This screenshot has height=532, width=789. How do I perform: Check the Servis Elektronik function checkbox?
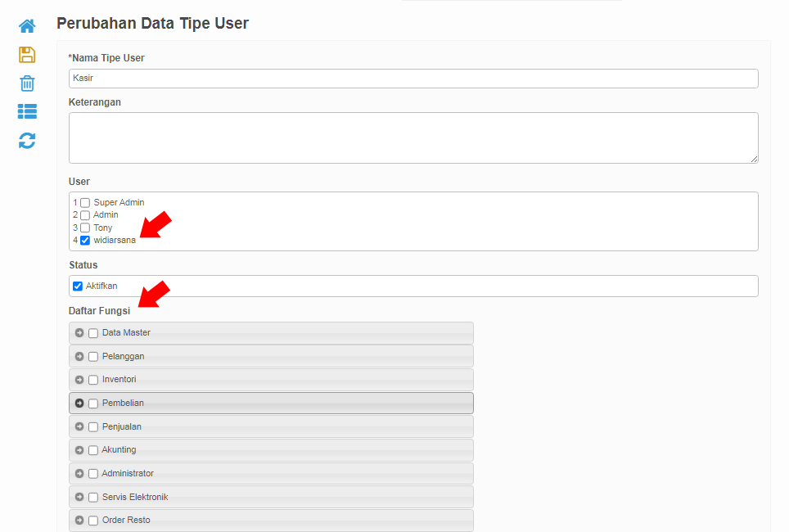(93, 498)
